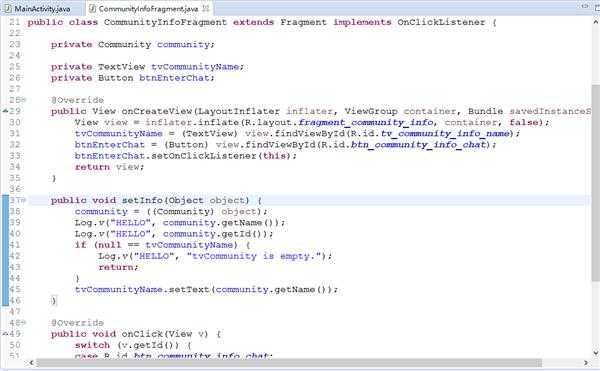Click the horizontal scrollbar left arrow
The image size is (600, 371).
(x=31, y=363)
